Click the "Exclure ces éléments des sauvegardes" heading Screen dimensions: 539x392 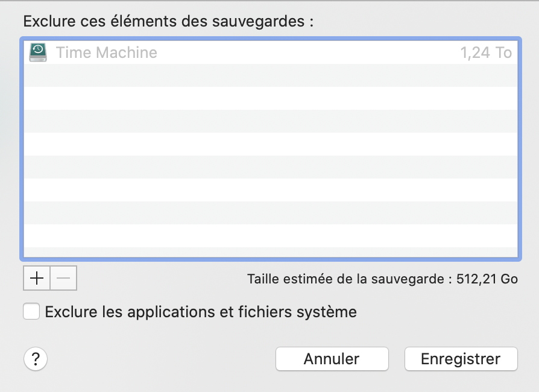pyautogui.click(x=168, y=22)
